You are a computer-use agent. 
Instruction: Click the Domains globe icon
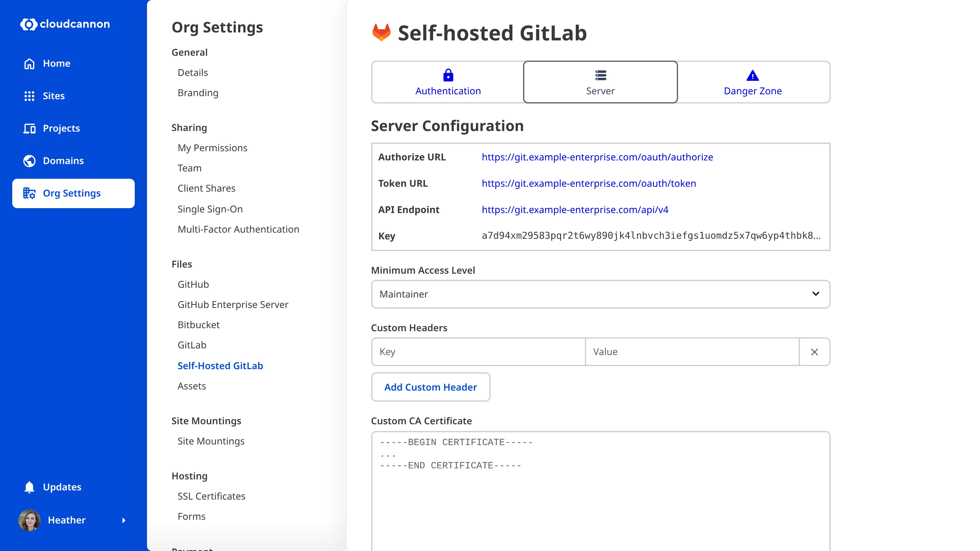pyautogui.click(x=29, y=160)
